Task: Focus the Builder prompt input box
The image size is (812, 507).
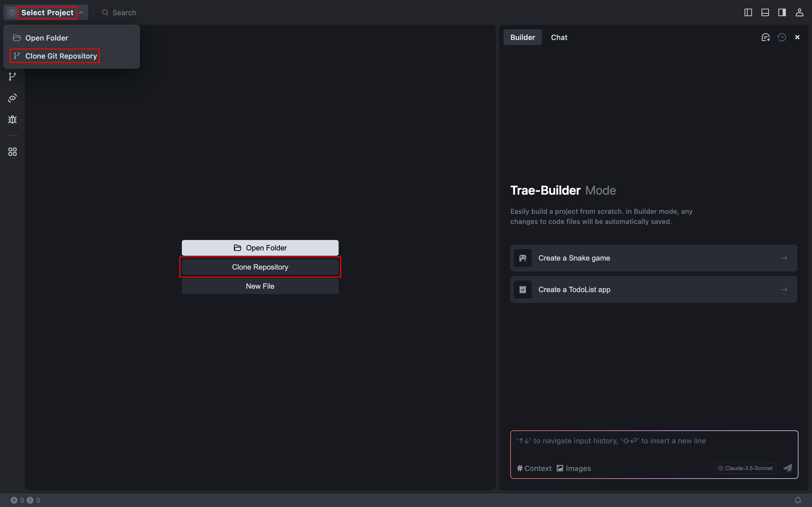Action: click(653, 446)
